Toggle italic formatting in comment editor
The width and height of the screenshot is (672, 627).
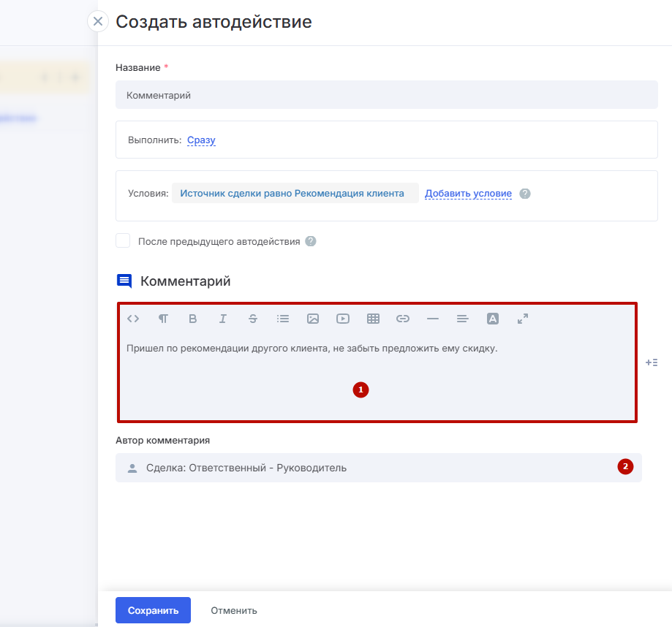pos(223,319)
